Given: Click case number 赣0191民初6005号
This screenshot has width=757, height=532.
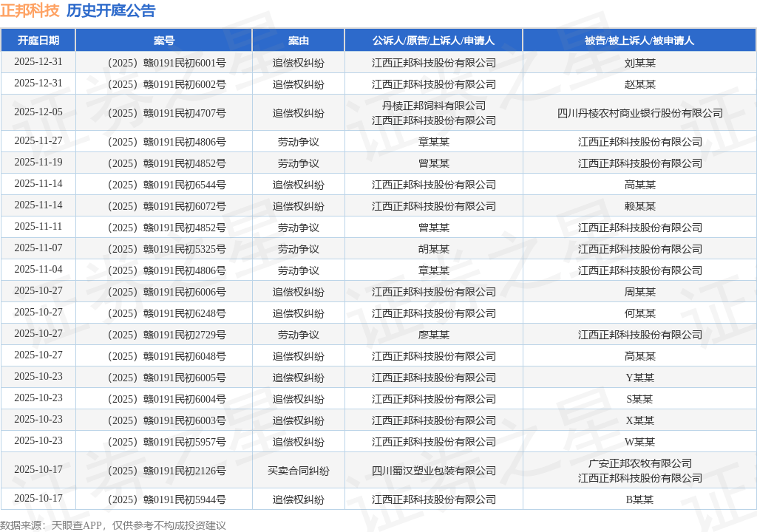Looking at the screenshot, I should [166, 378].
